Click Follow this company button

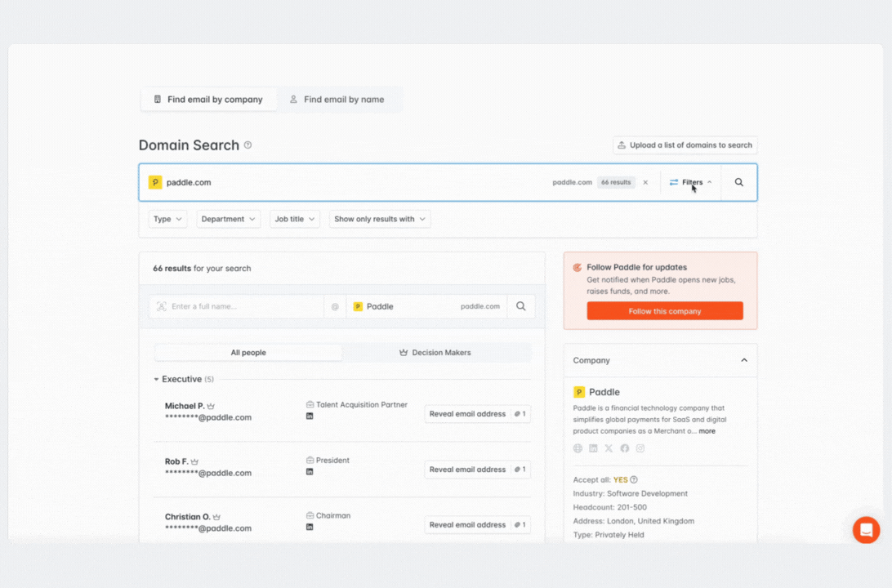664,311
